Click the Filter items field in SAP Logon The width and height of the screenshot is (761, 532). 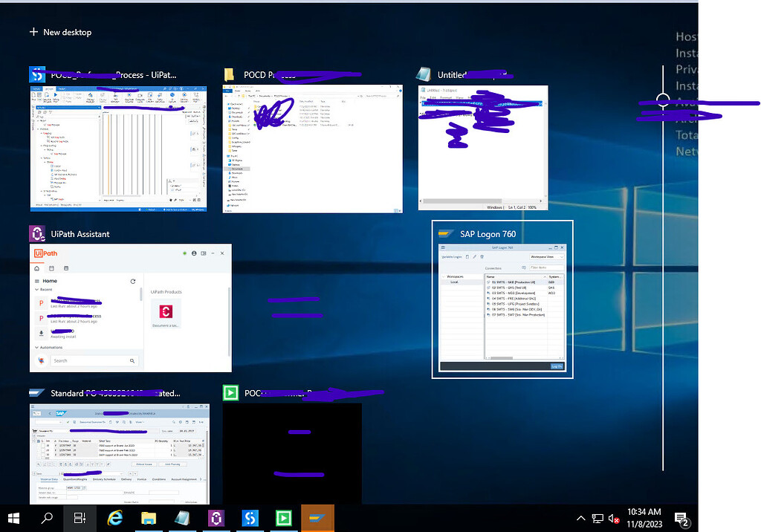coord(546,267)
